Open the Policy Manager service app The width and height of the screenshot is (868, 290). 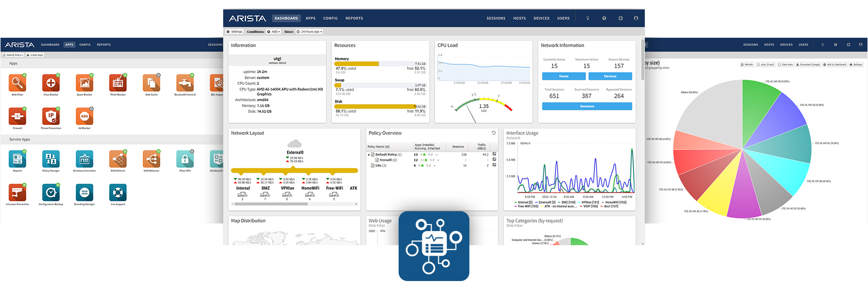click(x=51, y=159)
